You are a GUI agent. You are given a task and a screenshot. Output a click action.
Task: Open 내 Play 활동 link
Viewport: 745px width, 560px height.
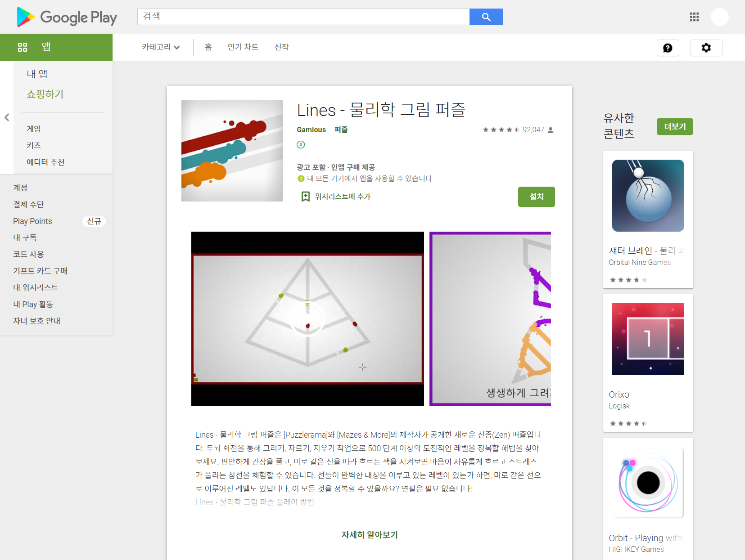[33, 304]
